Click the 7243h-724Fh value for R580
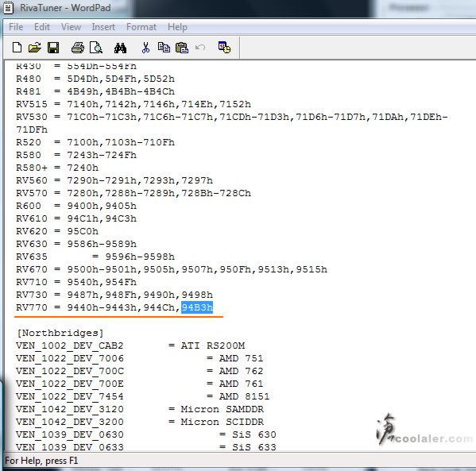Screen dimensions: 476x471 click(x=102, y=155)
